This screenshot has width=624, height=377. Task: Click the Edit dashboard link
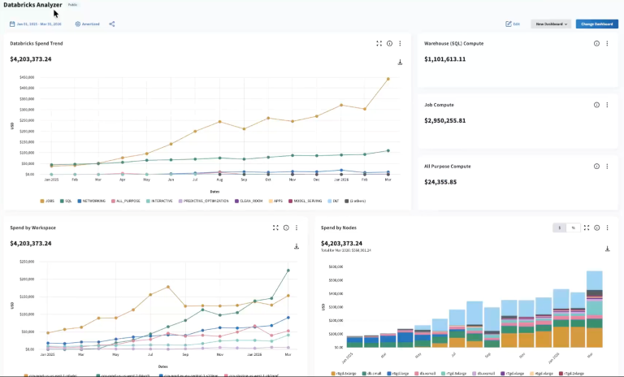[513, 24]
